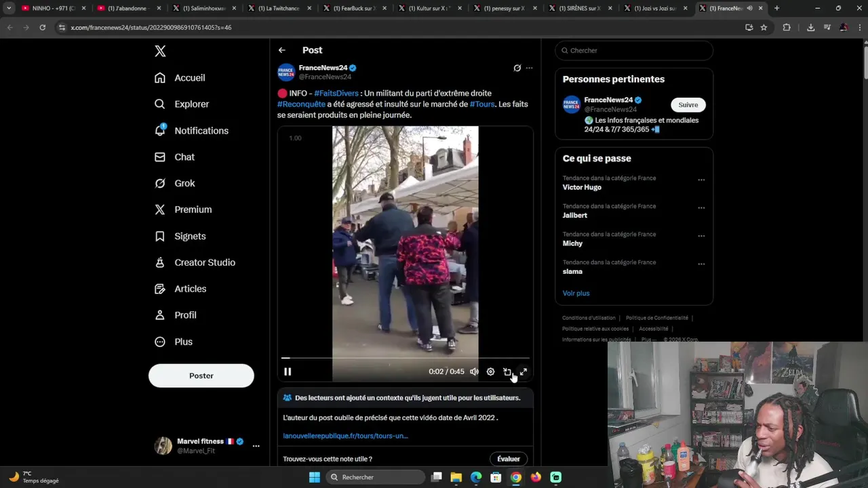Open Chat in the sidebar
Viewport: 868px width, 488px height.
(174, 157)
